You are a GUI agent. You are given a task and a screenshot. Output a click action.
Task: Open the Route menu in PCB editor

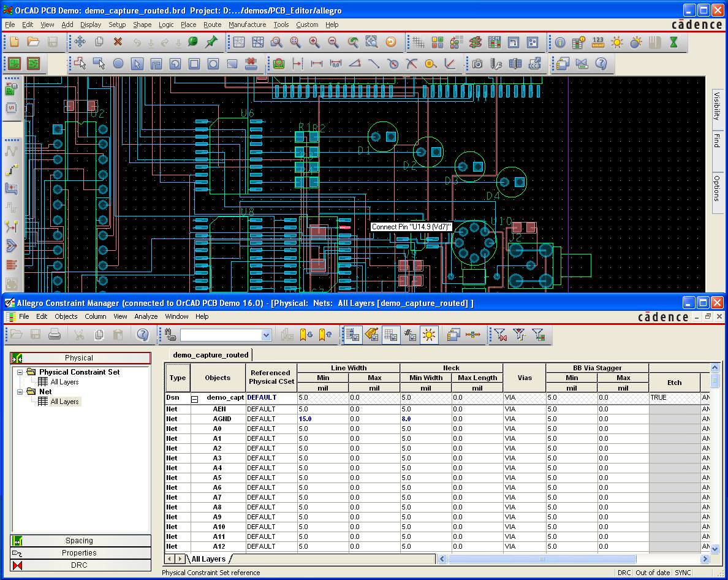click(212, 25)
